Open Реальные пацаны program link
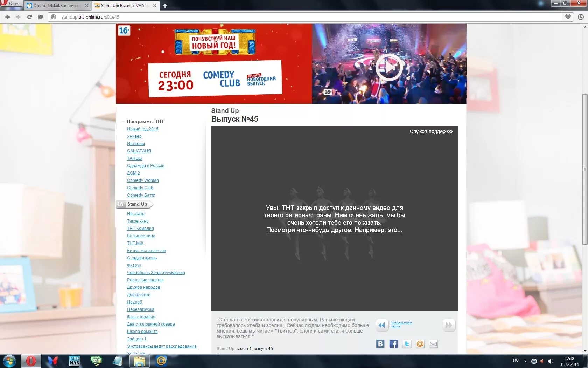The width and height of the screenshot is (588, 368). (x=145, y=280)
